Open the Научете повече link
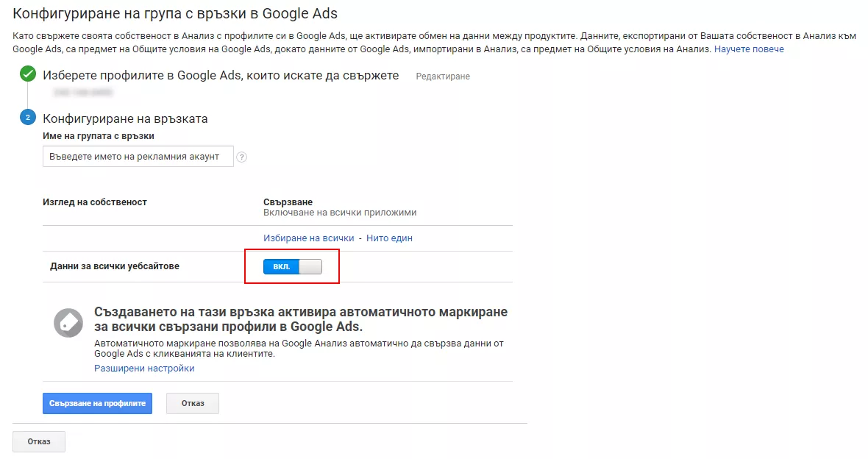 pyautogui.click(x=749, y=49)
